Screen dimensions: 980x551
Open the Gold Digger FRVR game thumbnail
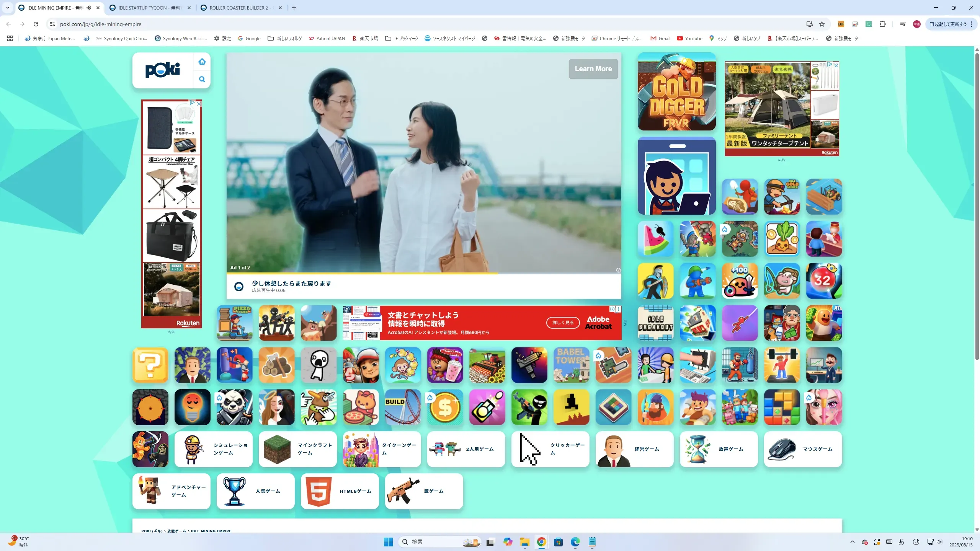(x=676, y=92)
